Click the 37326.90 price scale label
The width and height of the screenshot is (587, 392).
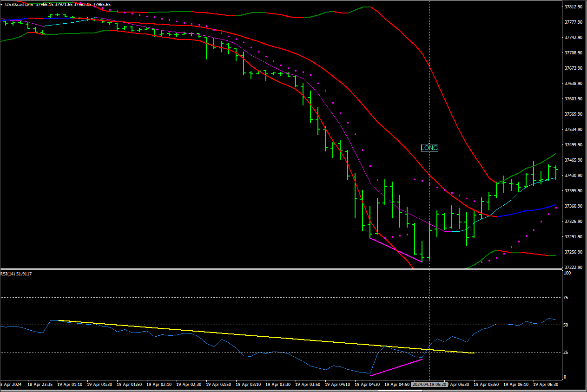(x=574, y=222)
